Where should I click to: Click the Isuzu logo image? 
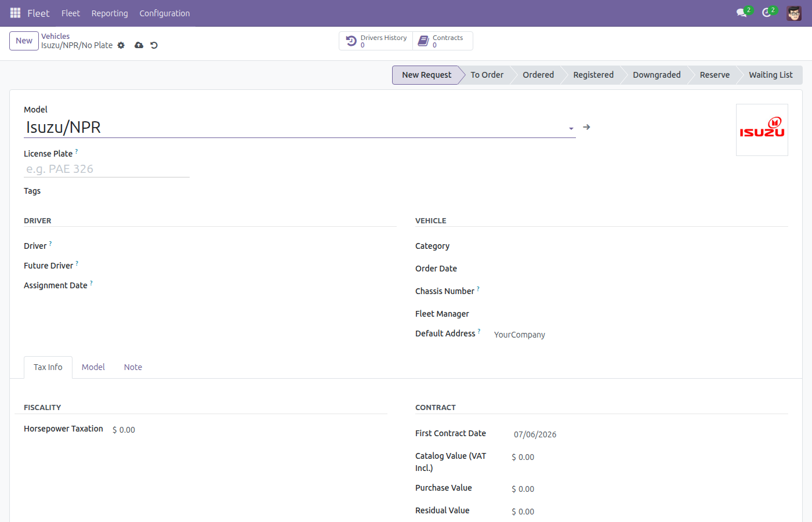pyautogui.click(x=762, y=130)
